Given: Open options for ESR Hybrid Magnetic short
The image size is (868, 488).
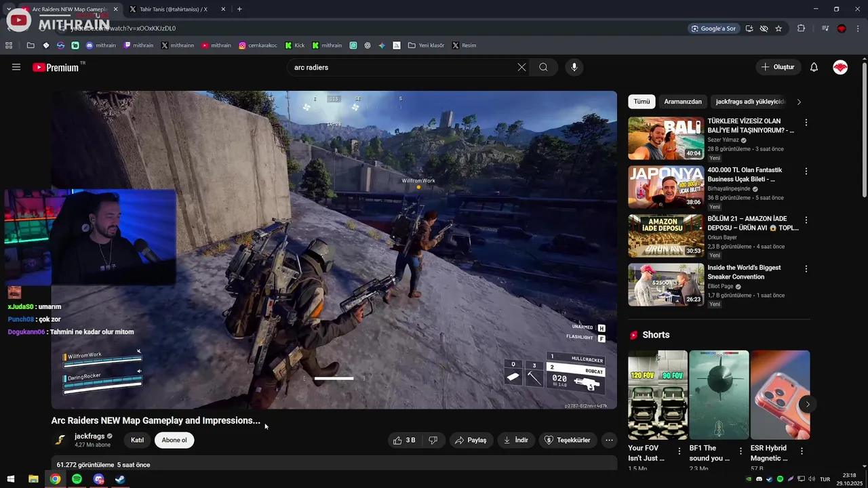Looking at the screenshot, I should [x=802, y=451].
